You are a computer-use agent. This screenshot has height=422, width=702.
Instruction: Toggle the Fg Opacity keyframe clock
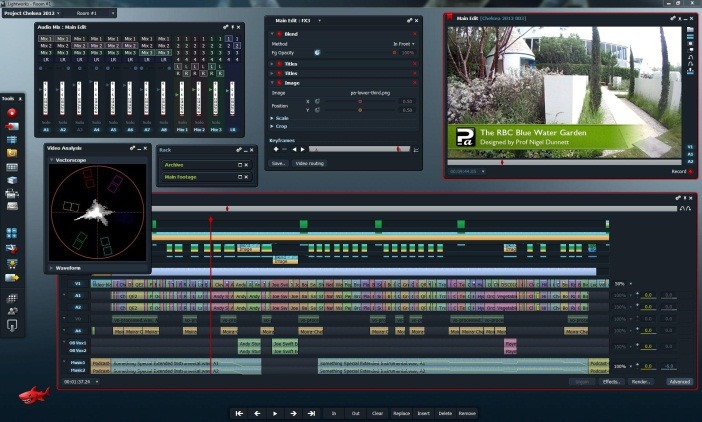click(x=317, y=52)
